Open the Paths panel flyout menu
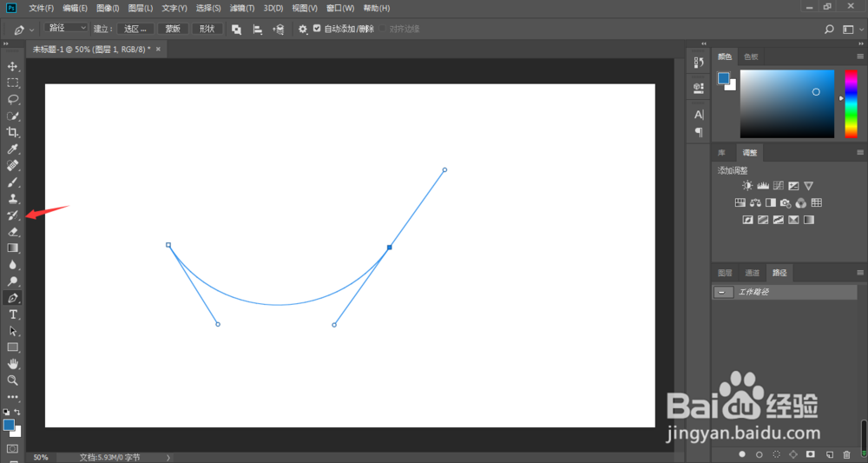 pyautogui.click(x=859, y=273)
